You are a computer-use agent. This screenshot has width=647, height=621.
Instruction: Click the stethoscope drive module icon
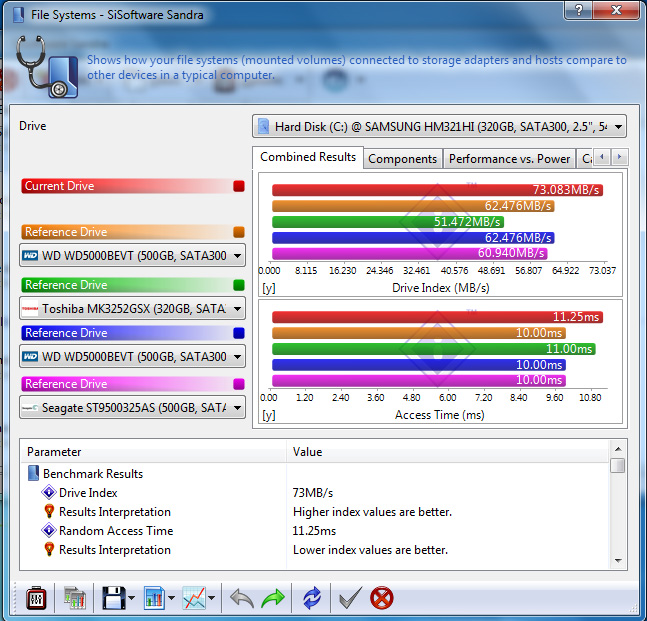pos(47,67)
